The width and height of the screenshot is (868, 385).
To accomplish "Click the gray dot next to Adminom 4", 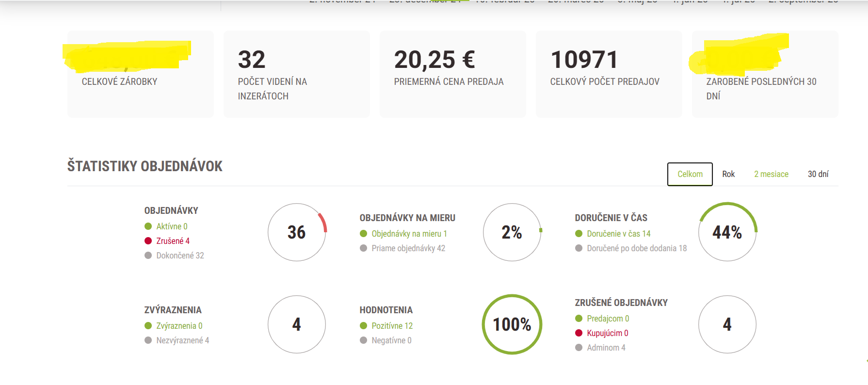I will click(579, 348).
